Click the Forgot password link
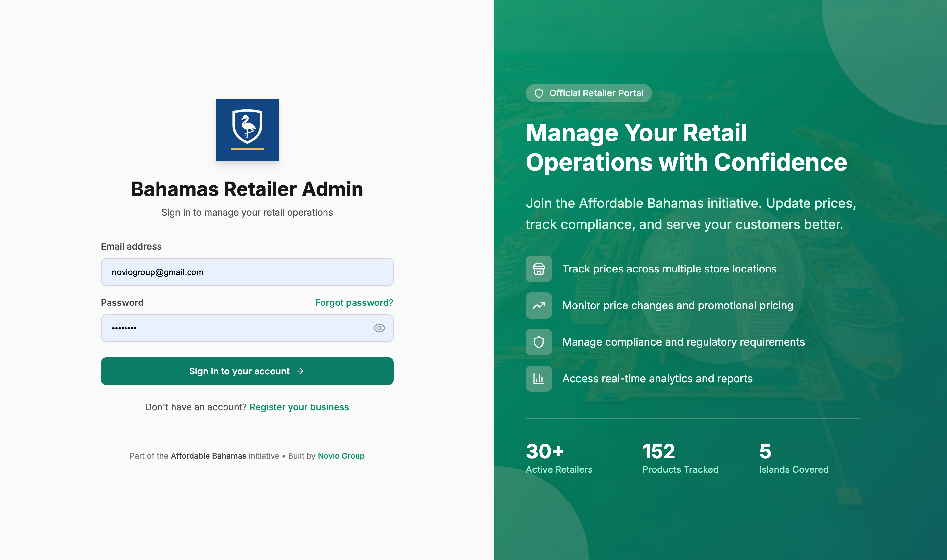947x560 pixels. [354, 302]
